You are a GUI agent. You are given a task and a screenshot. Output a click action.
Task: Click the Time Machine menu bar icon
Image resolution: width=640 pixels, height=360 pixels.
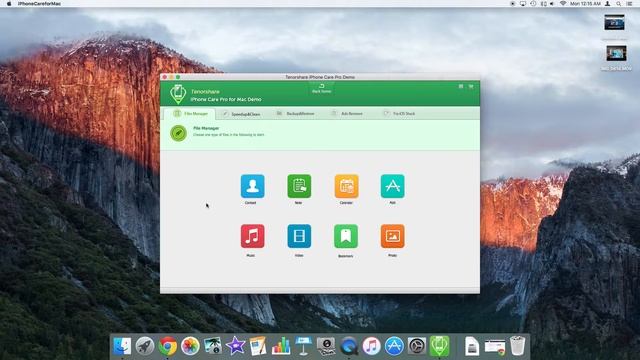pyautogui.click(x=533, y=4)
